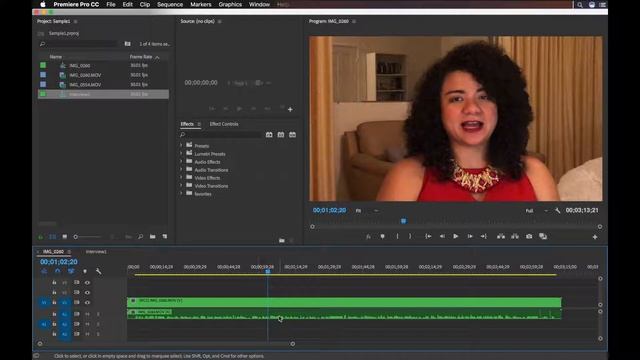Screen dimensions: 640x360
Task: Click the Program monitor current timecode 00;01;02;20
Action: [x=329, y=210]
